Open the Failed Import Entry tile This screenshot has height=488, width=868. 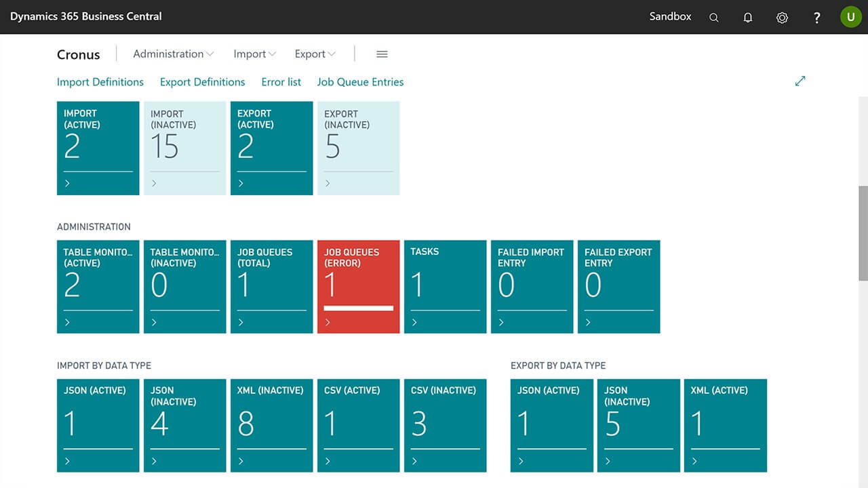coord(532,287)
